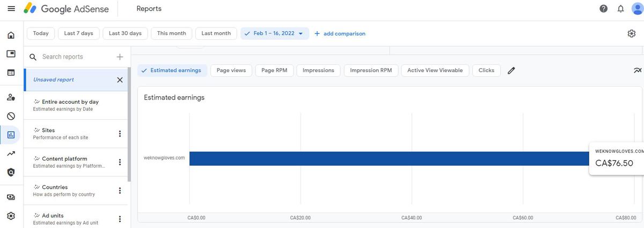This screenshot has width=644, height=228.
Task: Click the CA$40.00 axis label
Action: pos(412,218)
